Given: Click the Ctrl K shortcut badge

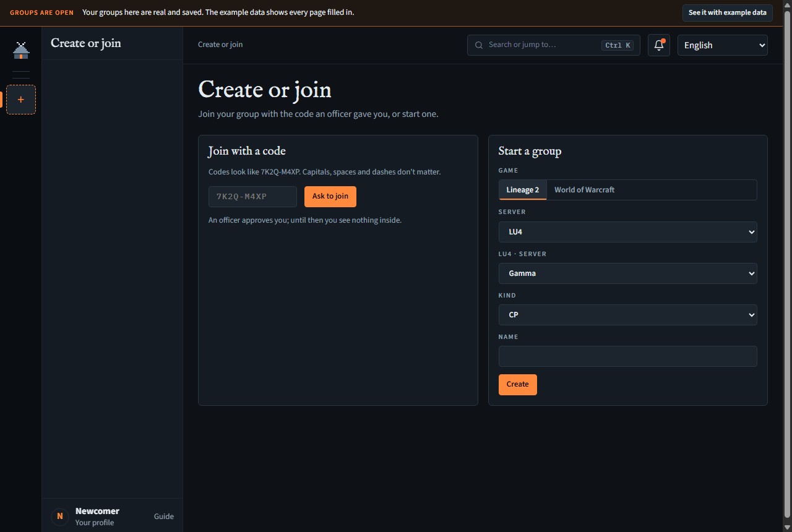Looking at the screenshot, I should [618, 45].
